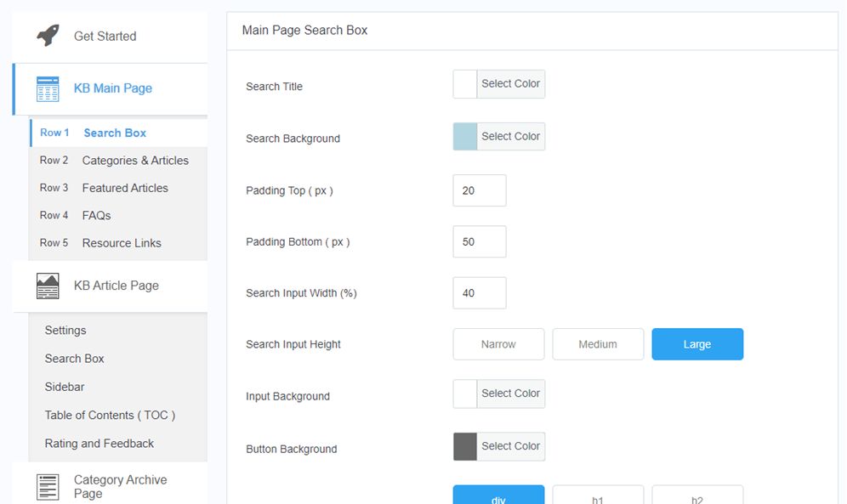Click the KB Main Page table icon
The image size is (847, 504).
(48, 88)
